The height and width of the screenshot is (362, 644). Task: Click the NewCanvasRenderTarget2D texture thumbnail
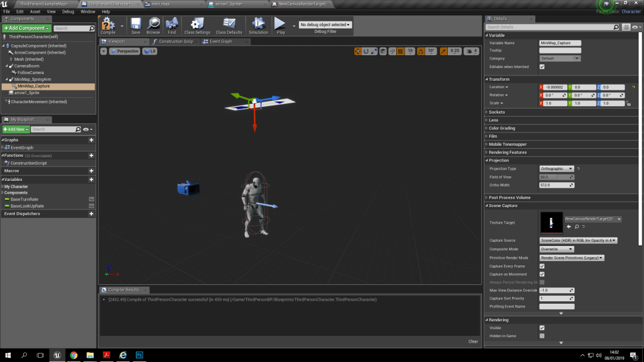552,223
